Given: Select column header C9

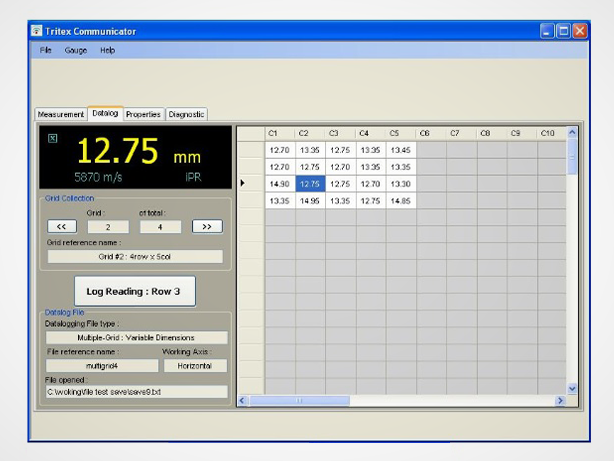Looking at the screenshot, I should point(522,134).
